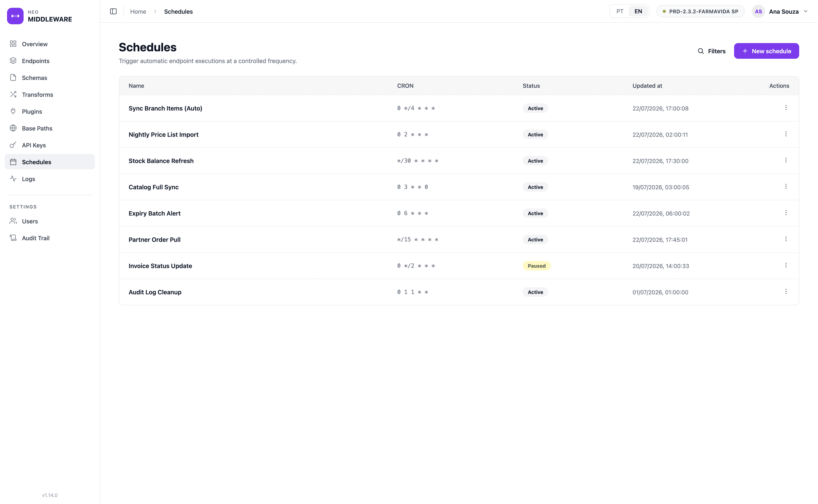Open actions menu for Sync Branch Items
Viewport: 818px width, 504px height.
pos(786,108)
